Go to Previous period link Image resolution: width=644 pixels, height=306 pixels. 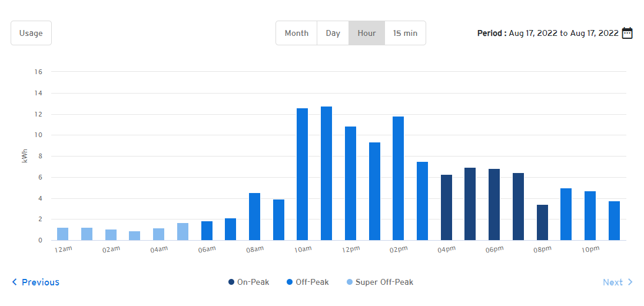pyautogui.click(x=41, y=282)
